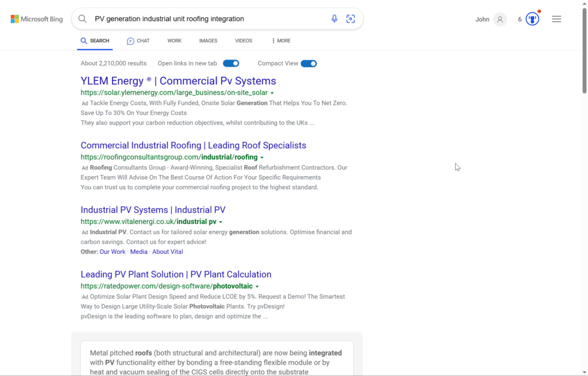This screenshot has height=376, width=588.
Task: Open visual search with the camera icon
Action: coord(350,18)
